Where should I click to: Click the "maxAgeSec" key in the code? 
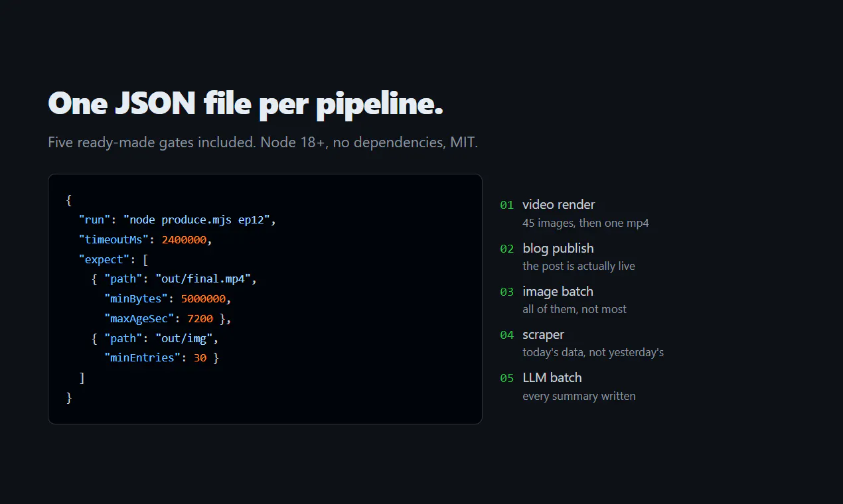(x=139, y=319)
